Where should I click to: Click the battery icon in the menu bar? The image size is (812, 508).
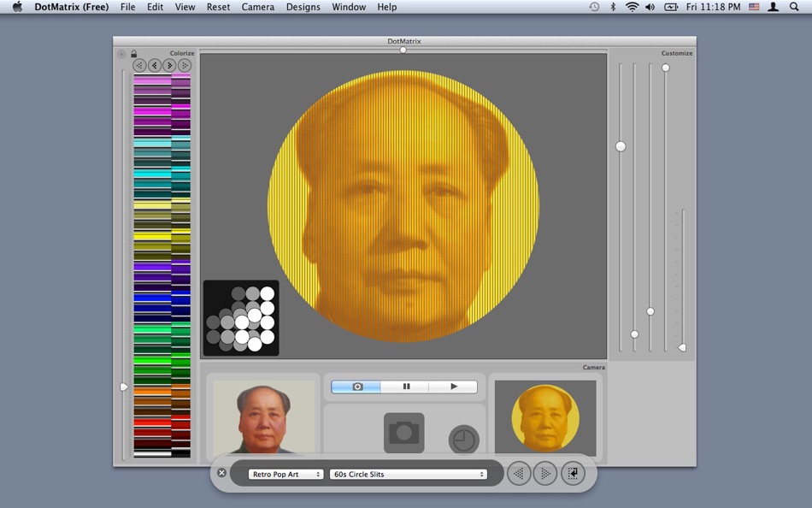click(x=671, y=7)
